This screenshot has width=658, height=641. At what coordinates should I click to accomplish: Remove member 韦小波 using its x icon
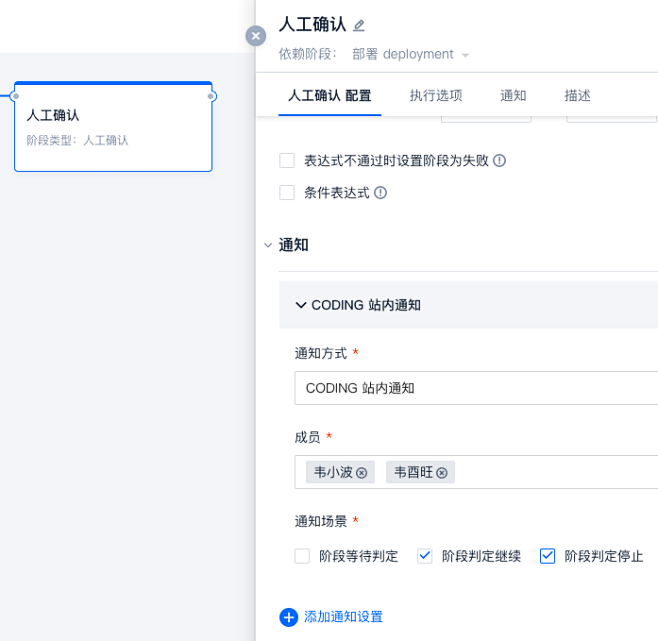point(362,473)
